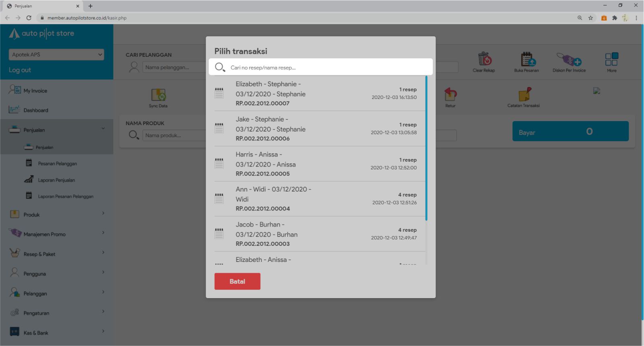644x346 pixels.
Task: Go to Dashboard in sidebar
Action: (36, 110)
